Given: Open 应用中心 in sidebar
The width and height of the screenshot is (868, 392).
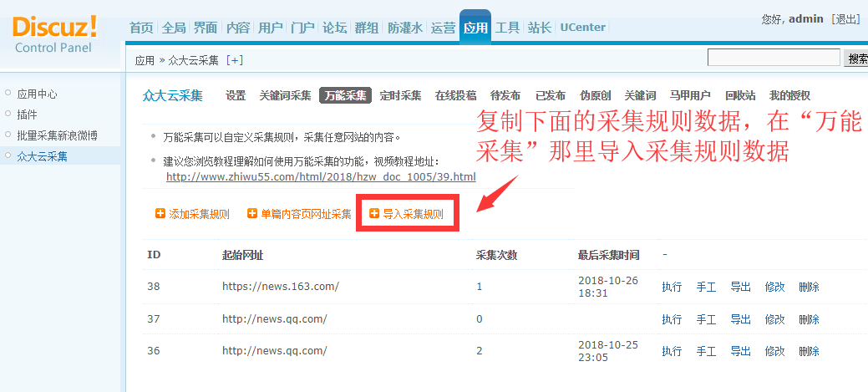Looking at the screenshot, I should tap(37, 94).
